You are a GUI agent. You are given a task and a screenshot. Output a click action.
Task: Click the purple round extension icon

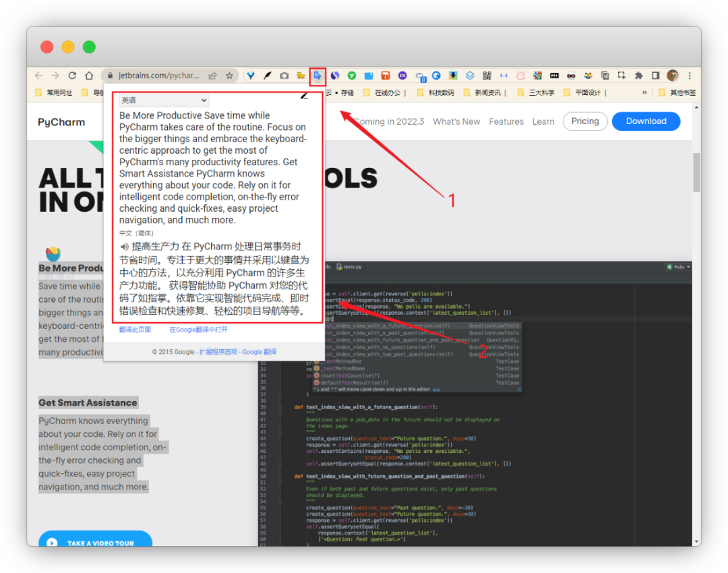click(402, 76)
